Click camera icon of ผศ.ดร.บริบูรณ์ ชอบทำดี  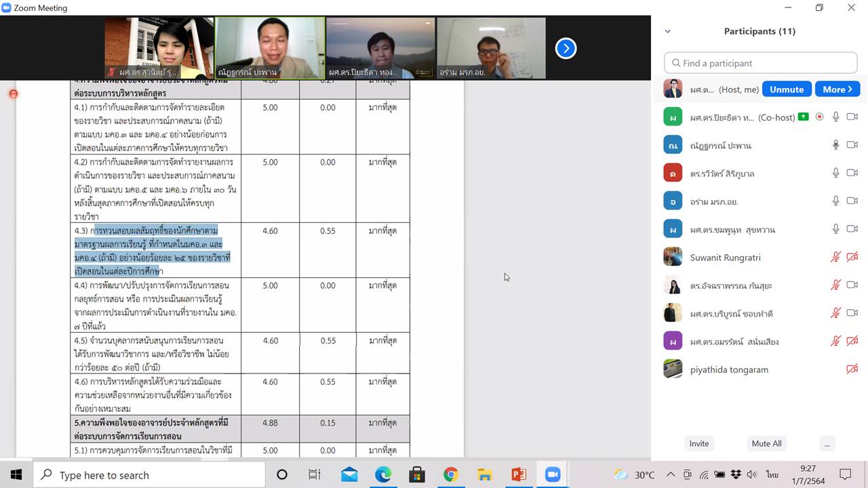(x=852, y=313)
